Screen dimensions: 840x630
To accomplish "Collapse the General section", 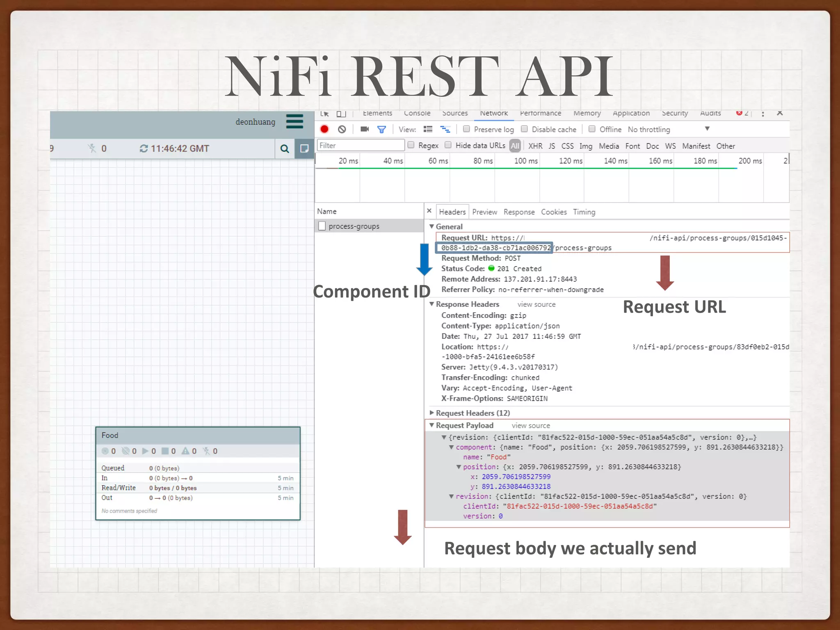I will point(431,226).
